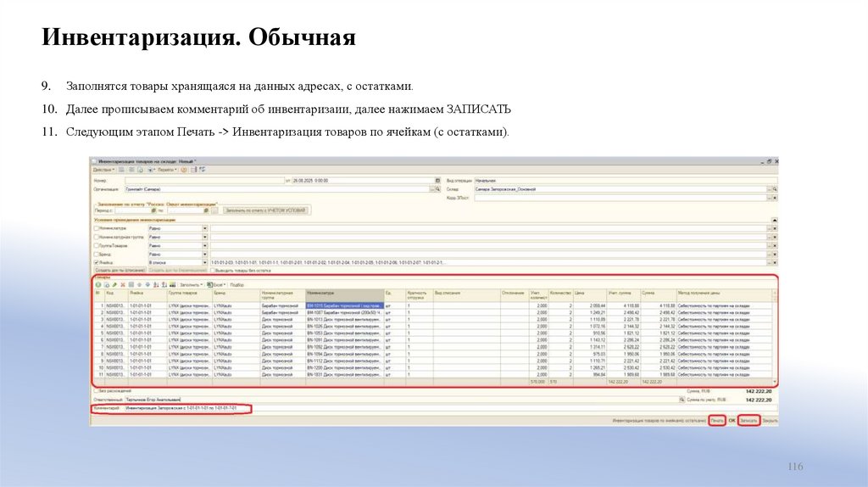
Task: Click the Заполнить по отчету с УЧЕТОМ УСЛОВИЙ button
Action: 265,210
